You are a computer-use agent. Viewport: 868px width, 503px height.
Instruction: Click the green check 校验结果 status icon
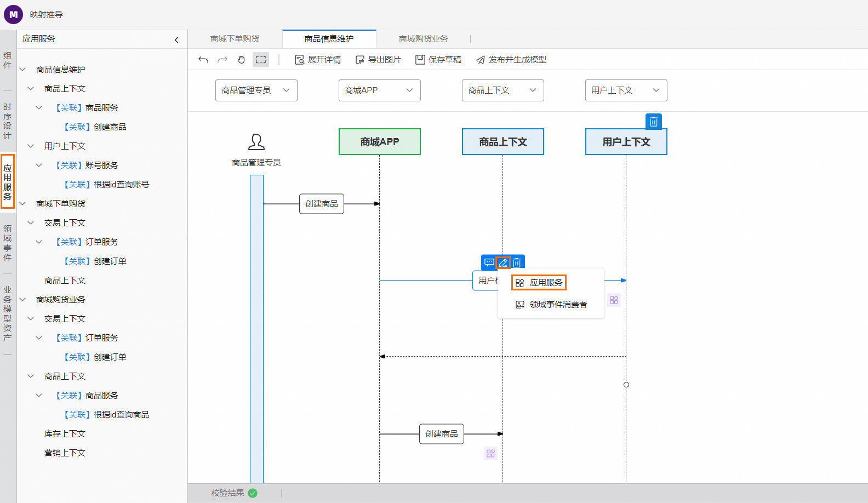pyautogui.click(x=253, y=493)
